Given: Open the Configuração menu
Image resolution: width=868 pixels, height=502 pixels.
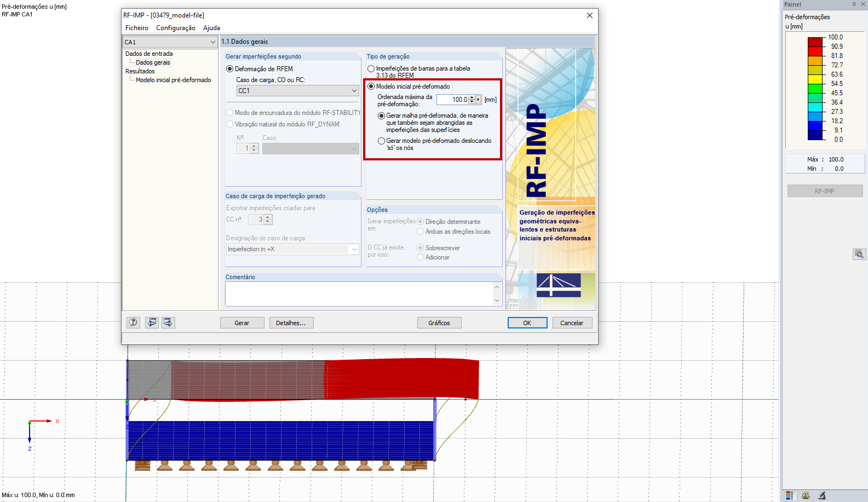Looking at the screenshot, I should tap(176, 28).
